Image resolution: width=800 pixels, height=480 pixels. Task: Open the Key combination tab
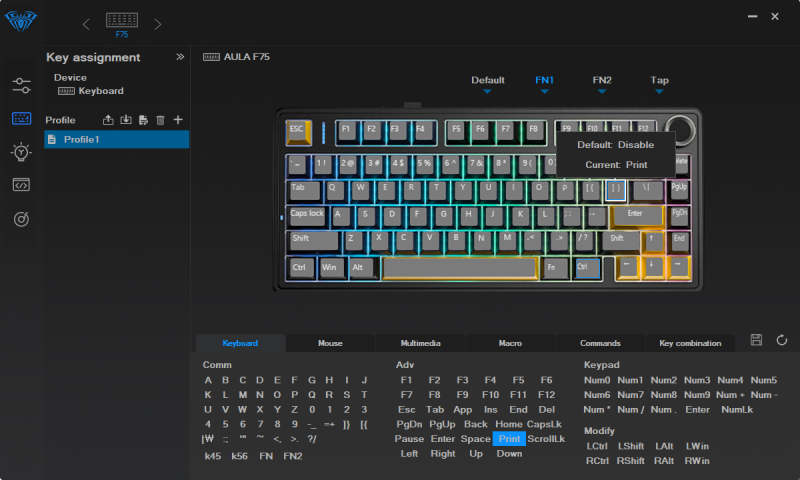click(690, 343)
